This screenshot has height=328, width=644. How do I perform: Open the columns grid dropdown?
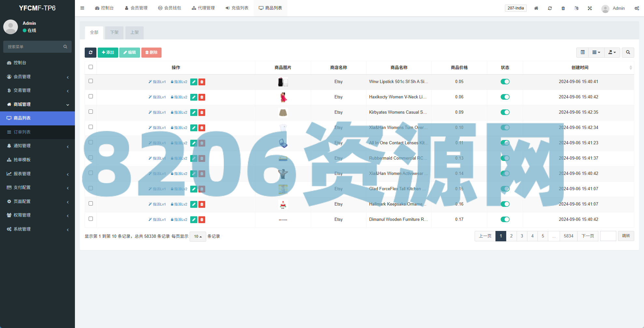pos(596,52)
